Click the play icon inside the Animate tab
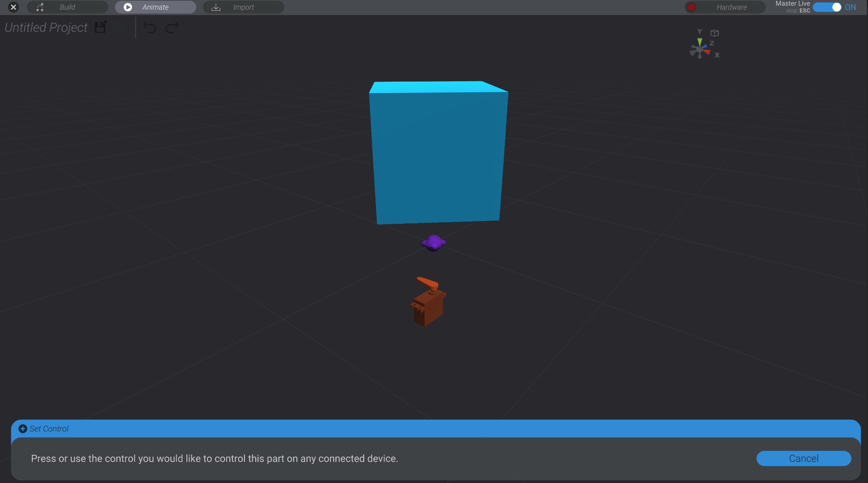Viewport: 868px width, 483px height. click(x=128, y=7)
